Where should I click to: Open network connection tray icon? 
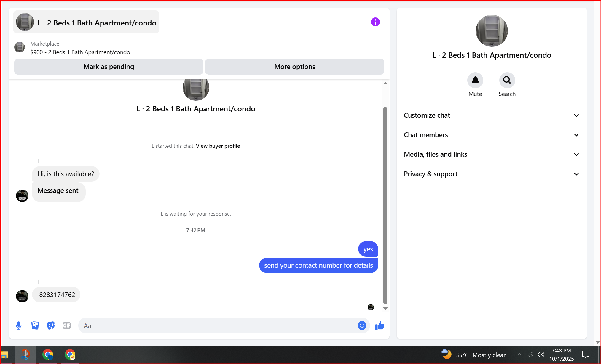(x=531, y=355)
